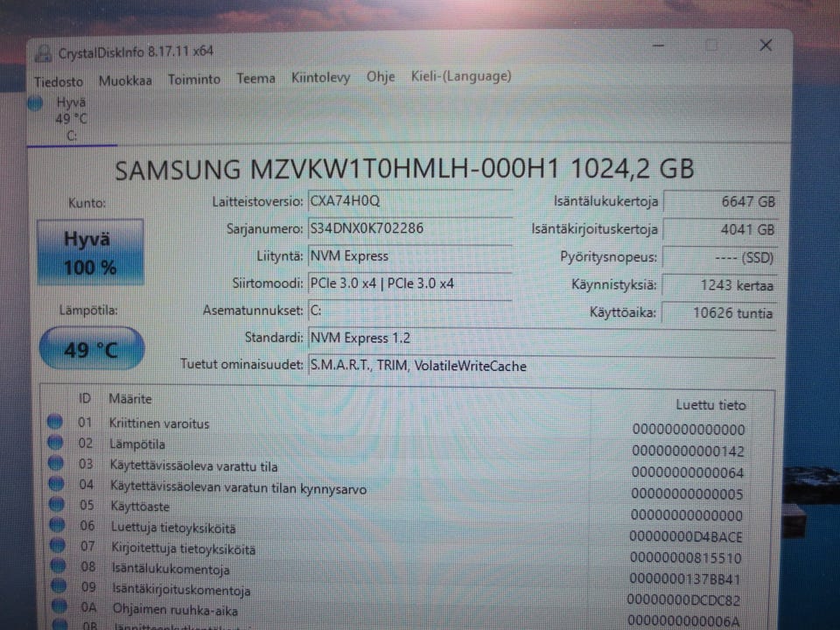Click raw value 0000000000142
The image size is (840, 630).
688,451
